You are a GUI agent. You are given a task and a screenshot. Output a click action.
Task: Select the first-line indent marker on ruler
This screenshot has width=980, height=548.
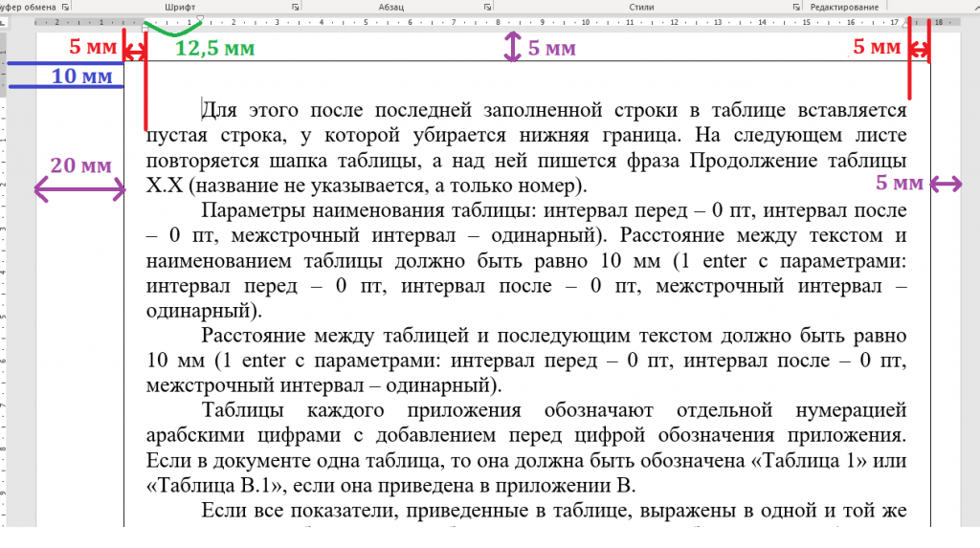(200, 19)
